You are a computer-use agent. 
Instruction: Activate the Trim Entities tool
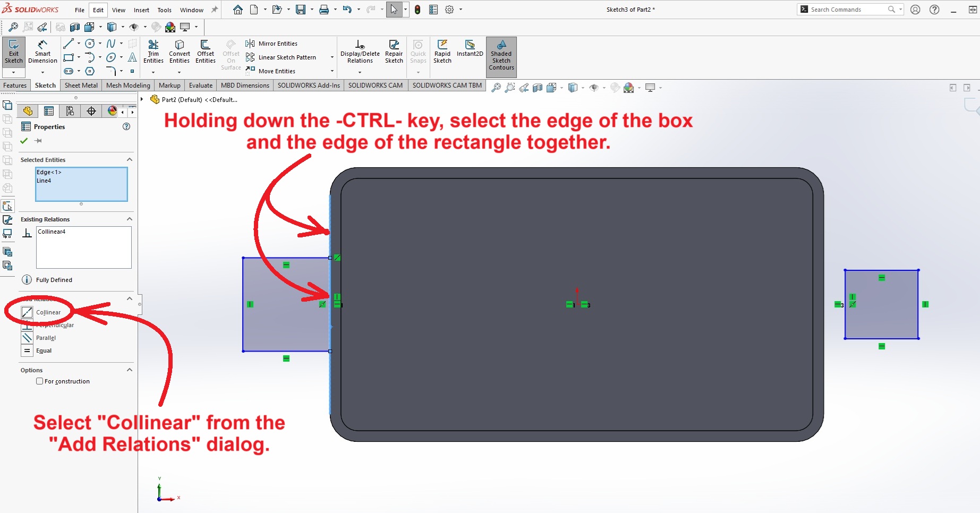point(153,52)
